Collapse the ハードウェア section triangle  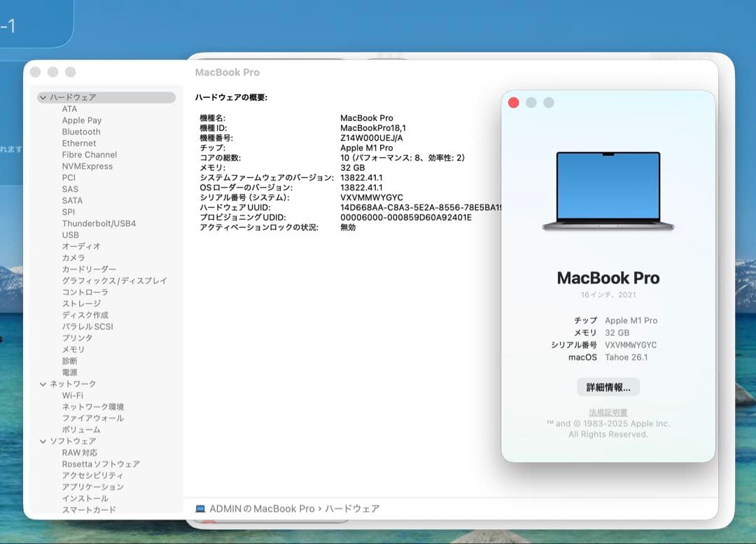[x=43, y=97]
